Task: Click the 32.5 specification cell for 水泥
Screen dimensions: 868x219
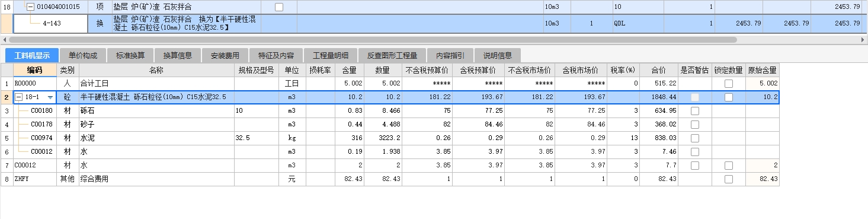Action: point(256,138)
